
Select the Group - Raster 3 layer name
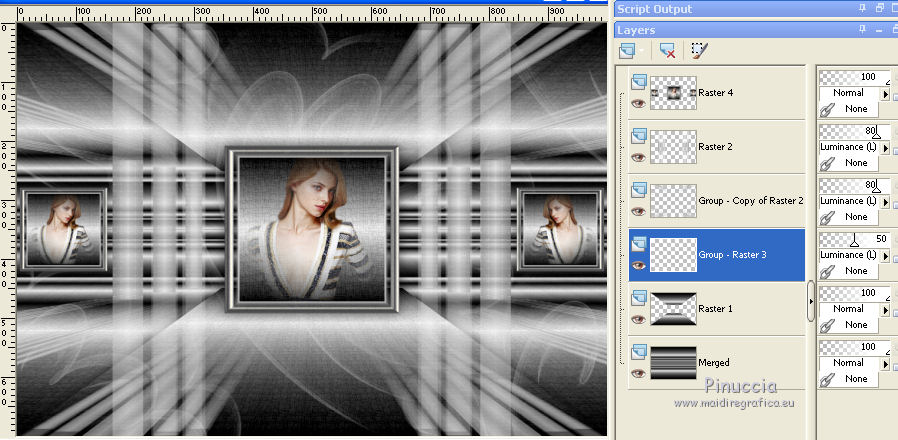pos(732,255)
